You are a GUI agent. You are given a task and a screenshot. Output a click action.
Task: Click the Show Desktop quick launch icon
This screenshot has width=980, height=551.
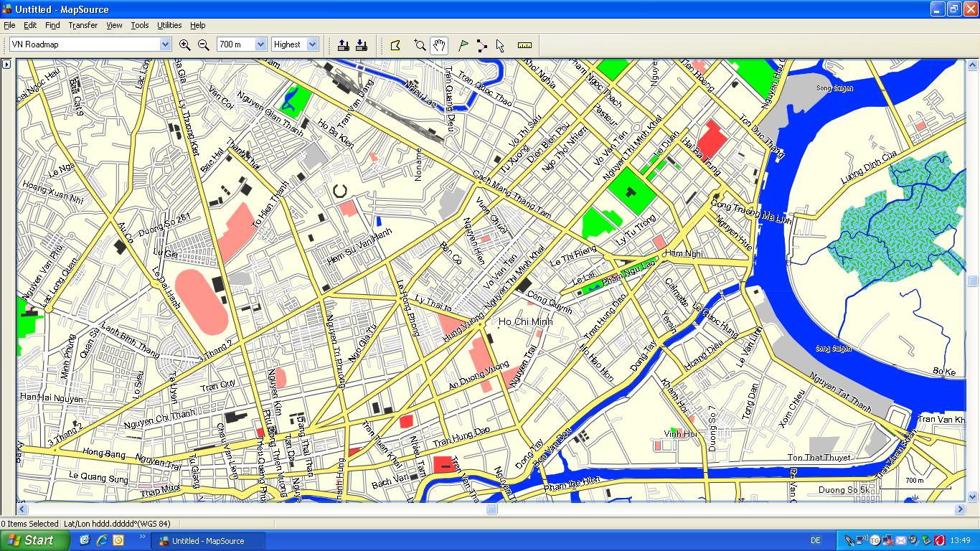(85, 540)
